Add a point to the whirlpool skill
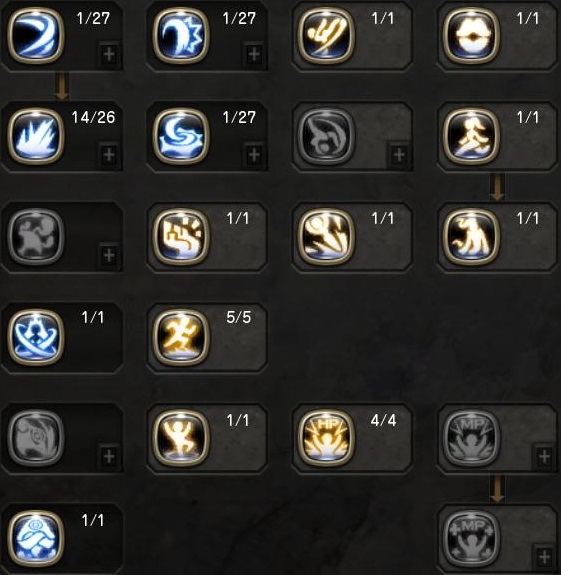Screen dimensions: 561x575 254,155
